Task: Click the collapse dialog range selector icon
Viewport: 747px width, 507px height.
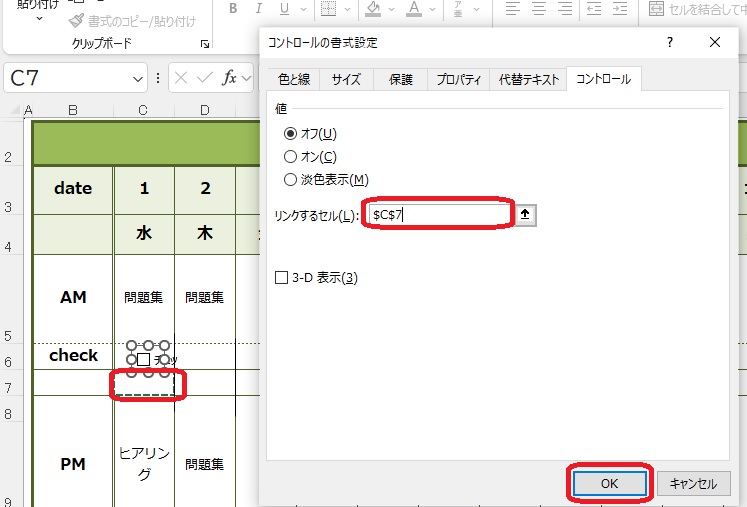Action: [x=526, y=214]
